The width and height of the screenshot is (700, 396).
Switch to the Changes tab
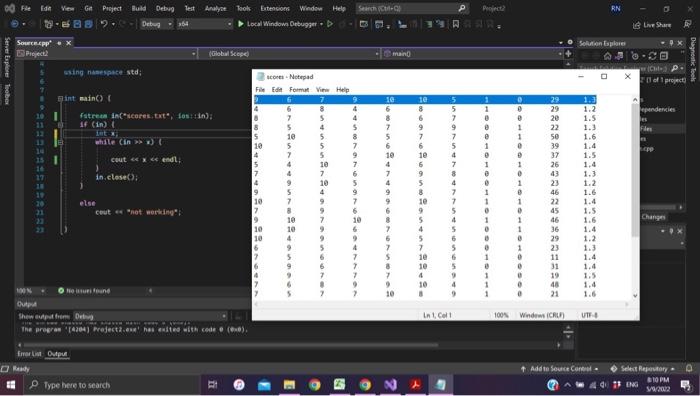coord(654,217)
